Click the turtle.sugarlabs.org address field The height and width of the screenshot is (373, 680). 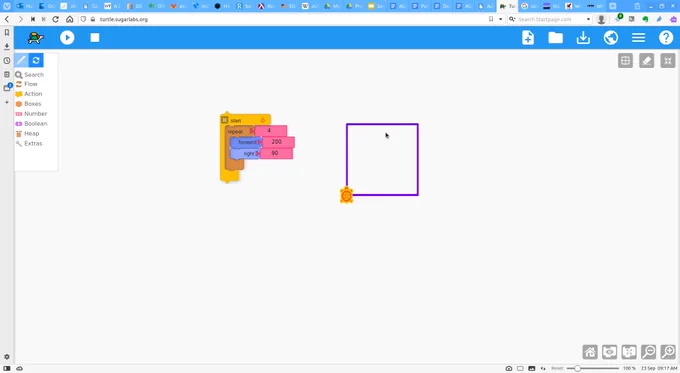click(124, 19)
